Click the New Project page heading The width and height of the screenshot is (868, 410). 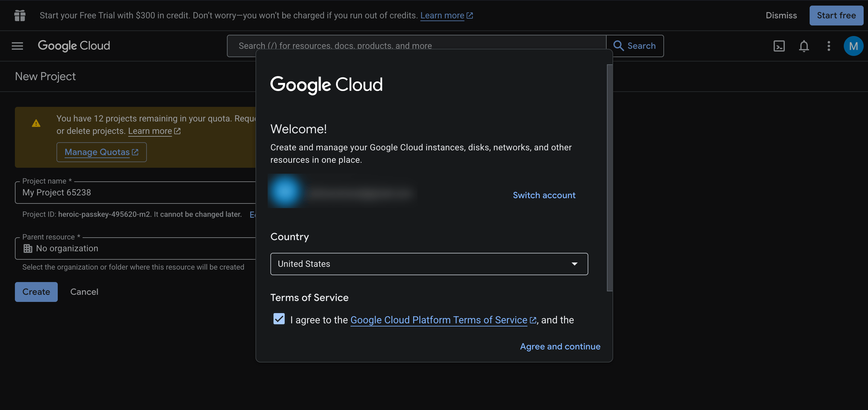45,76
